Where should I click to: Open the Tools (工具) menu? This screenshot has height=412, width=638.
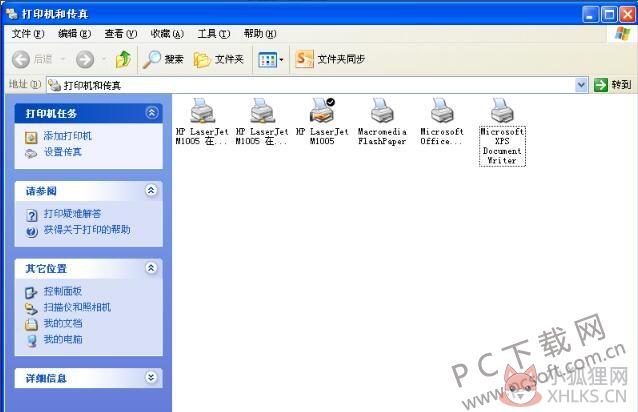pyautogui.click(x=214, y=34)
